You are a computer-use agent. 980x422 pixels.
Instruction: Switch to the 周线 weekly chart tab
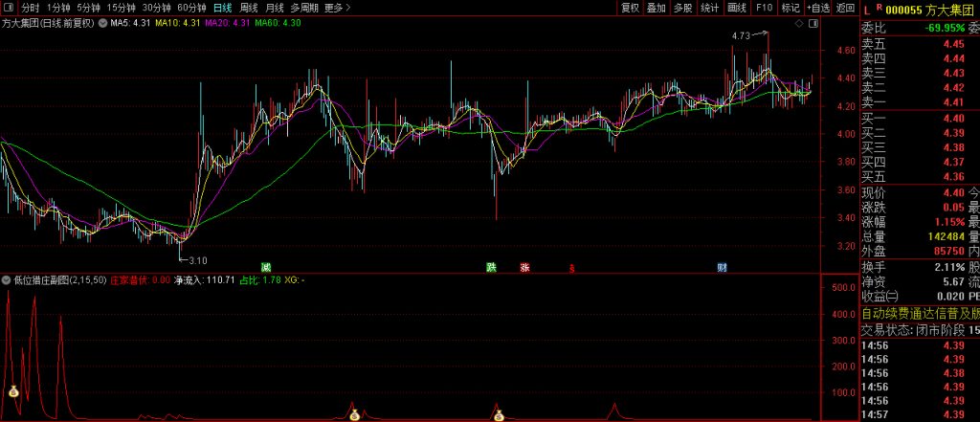click(248, 8)
